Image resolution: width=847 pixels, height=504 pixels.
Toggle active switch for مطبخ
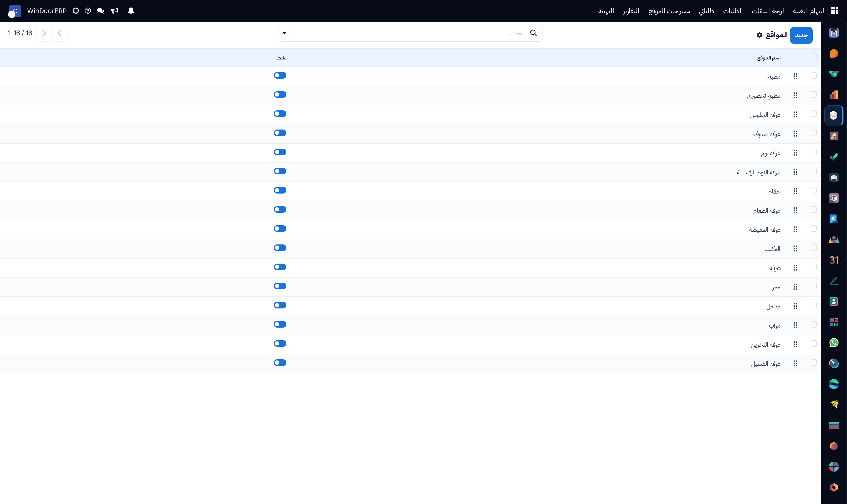(280, 75)
